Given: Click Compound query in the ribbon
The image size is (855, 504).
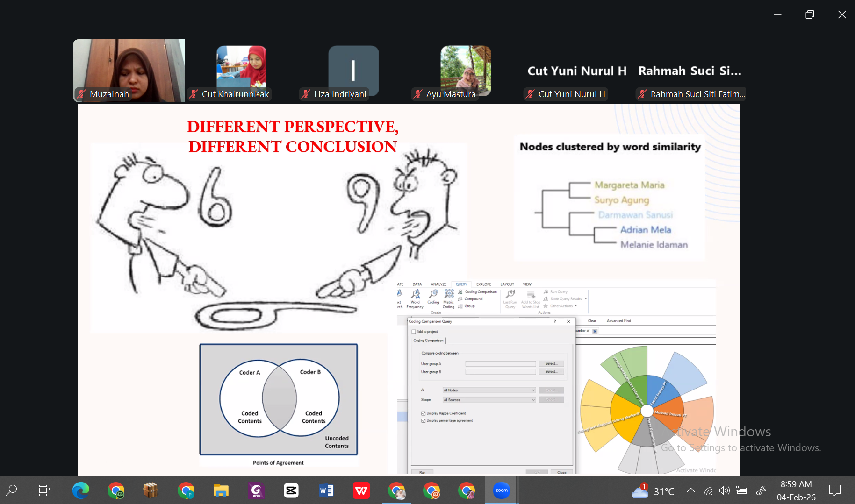Looking at the screenshot, I should pyautogui.click(x=470, y=299).
